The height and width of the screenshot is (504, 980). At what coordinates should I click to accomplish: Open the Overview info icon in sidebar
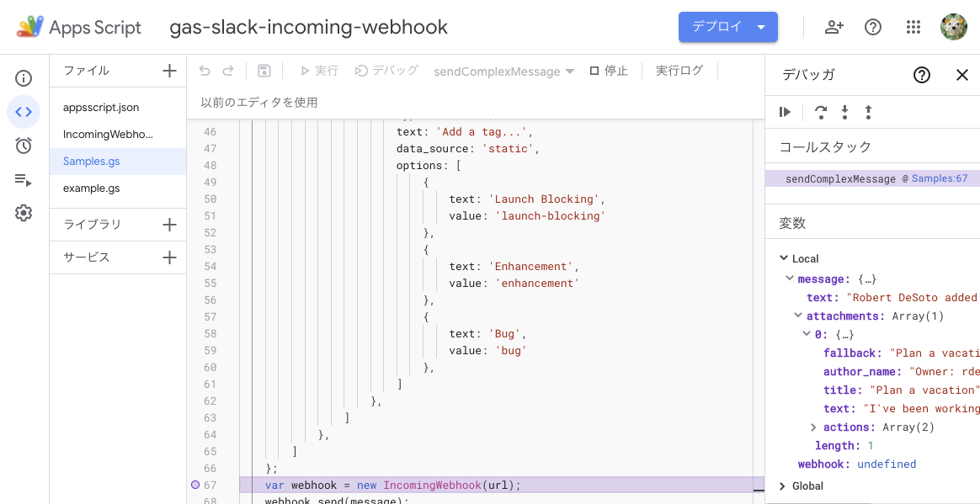point(24,78)
